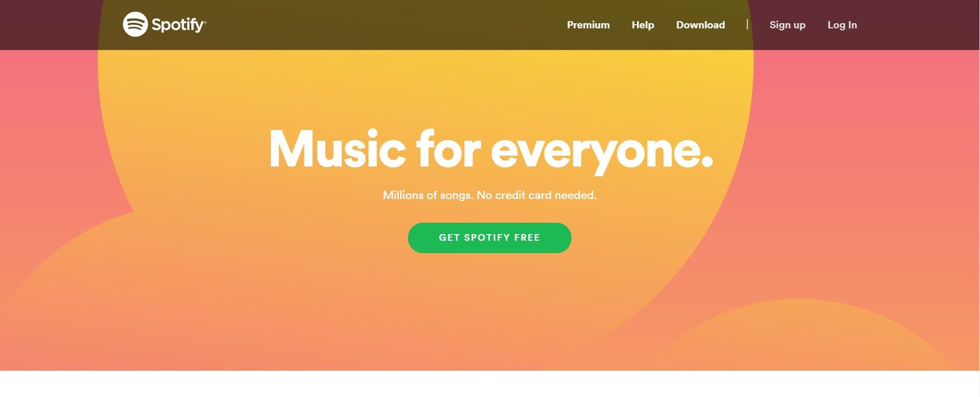Click the word Music in the headline
The width and height of the screenshot is (980, 397).
(x=337, y=149)
